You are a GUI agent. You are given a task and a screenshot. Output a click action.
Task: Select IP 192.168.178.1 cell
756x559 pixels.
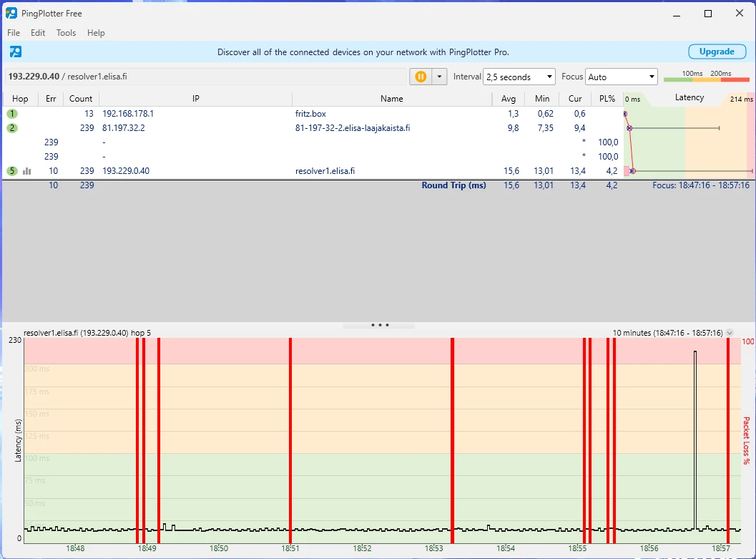click(x=128, y=114)
